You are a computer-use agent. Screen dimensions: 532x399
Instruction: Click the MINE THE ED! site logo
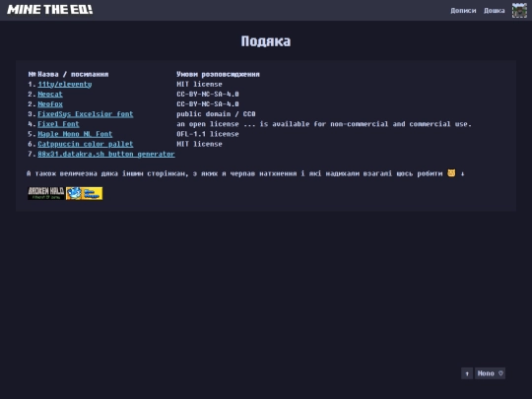click(x=50, y=10)
